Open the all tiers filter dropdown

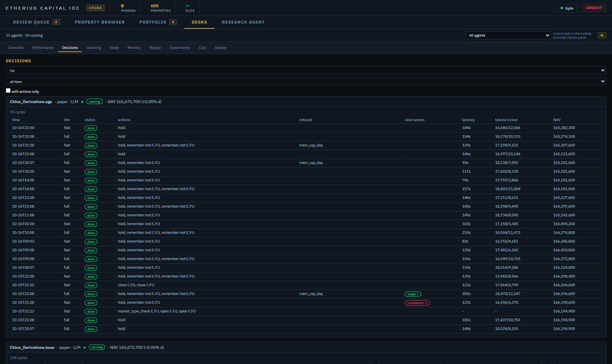coord(306,81)
